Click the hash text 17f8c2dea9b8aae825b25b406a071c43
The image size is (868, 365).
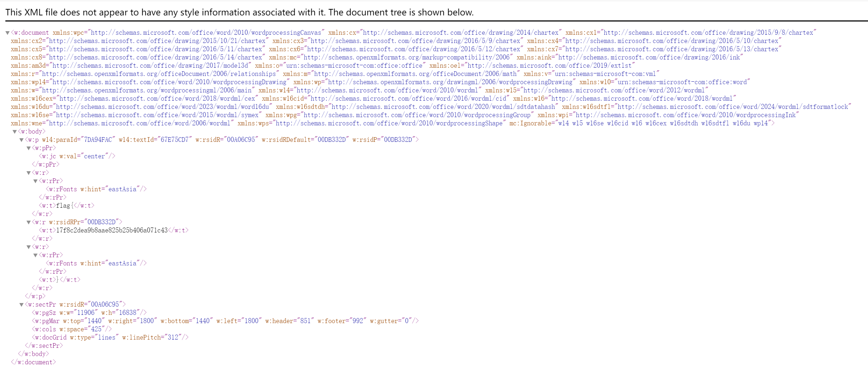point(112,230)
